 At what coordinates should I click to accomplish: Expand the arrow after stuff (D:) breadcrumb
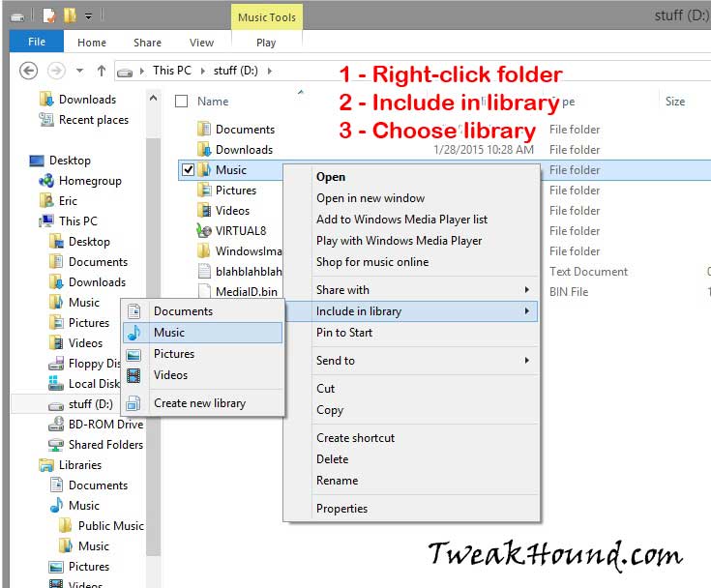tap(270, 72)
